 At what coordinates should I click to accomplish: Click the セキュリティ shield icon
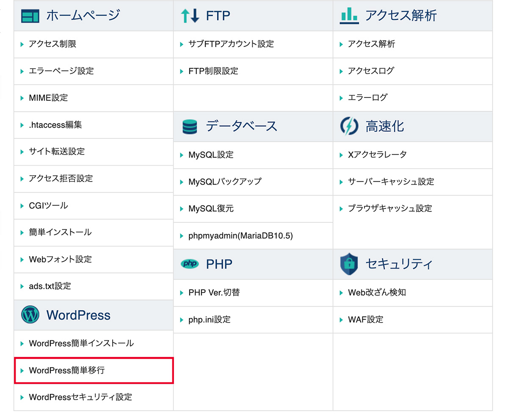click(x=349, y=264)
